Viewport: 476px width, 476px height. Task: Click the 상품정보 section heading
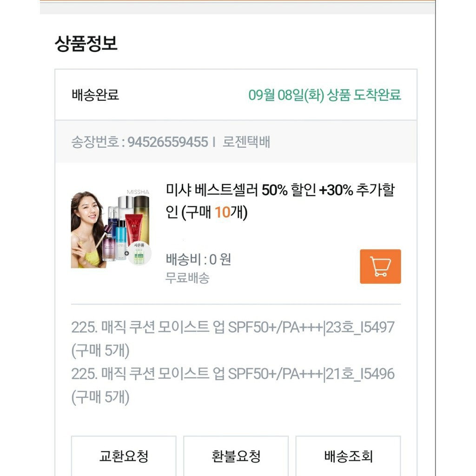[x=86, y=43]
